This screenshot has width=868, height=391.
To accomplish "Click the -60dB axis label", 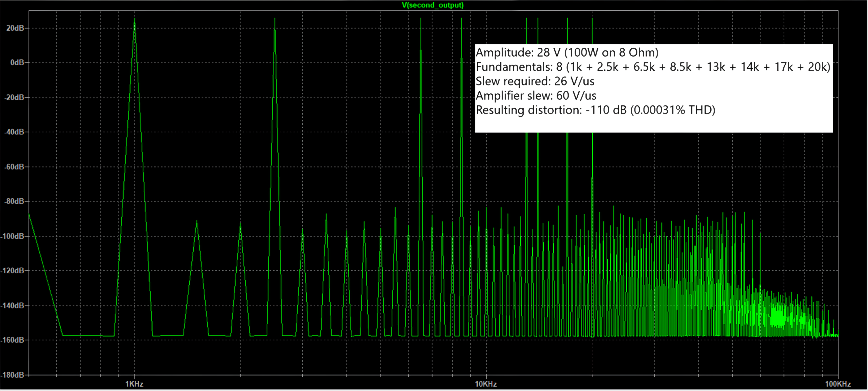I will coord(14,167).
